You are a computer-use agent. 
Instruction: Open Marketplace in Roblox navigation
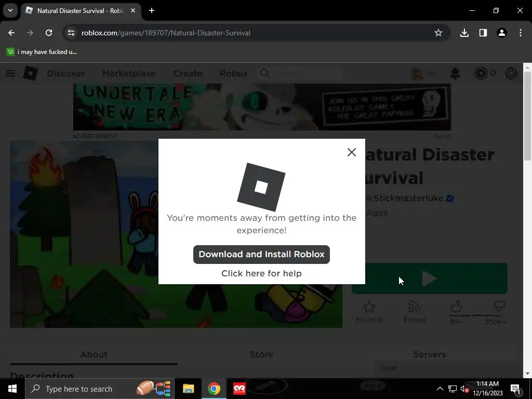tap(129, 73)
